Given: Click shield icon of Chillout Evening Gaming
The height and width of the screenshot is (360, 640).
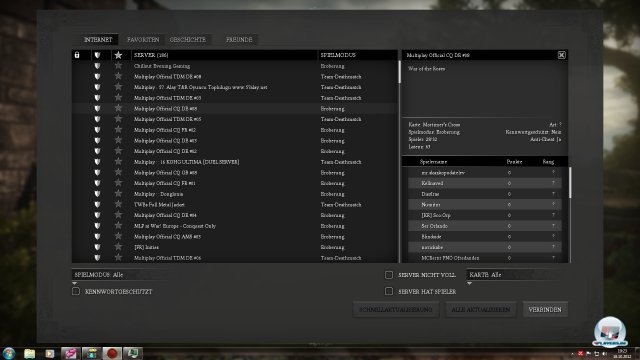Looking at the screenshot, I should (97, 66).
